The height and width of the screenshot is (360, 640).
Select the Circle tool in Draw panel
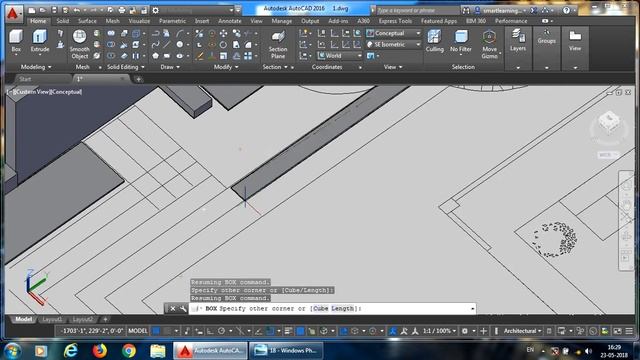[180, 44]
